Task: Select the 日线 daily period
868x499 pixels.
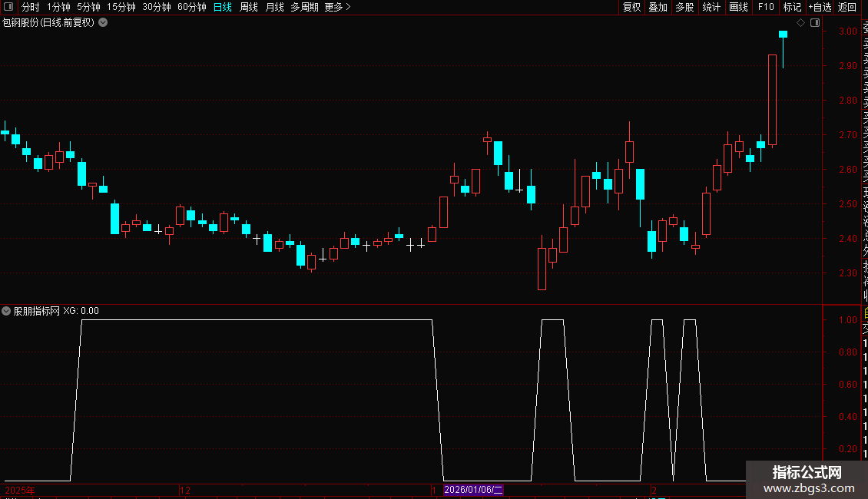Action: pyautogui.click(x=223, y=7)
